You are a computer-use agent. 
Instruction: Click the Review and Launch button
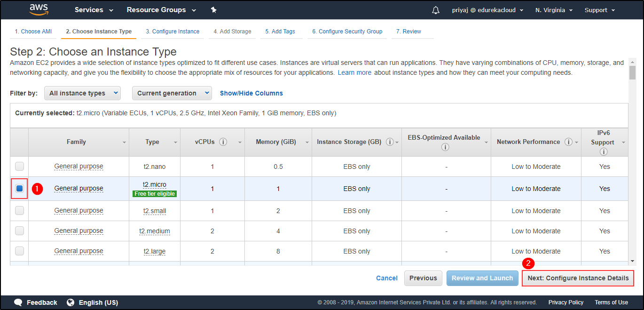[x=482, y=278]
